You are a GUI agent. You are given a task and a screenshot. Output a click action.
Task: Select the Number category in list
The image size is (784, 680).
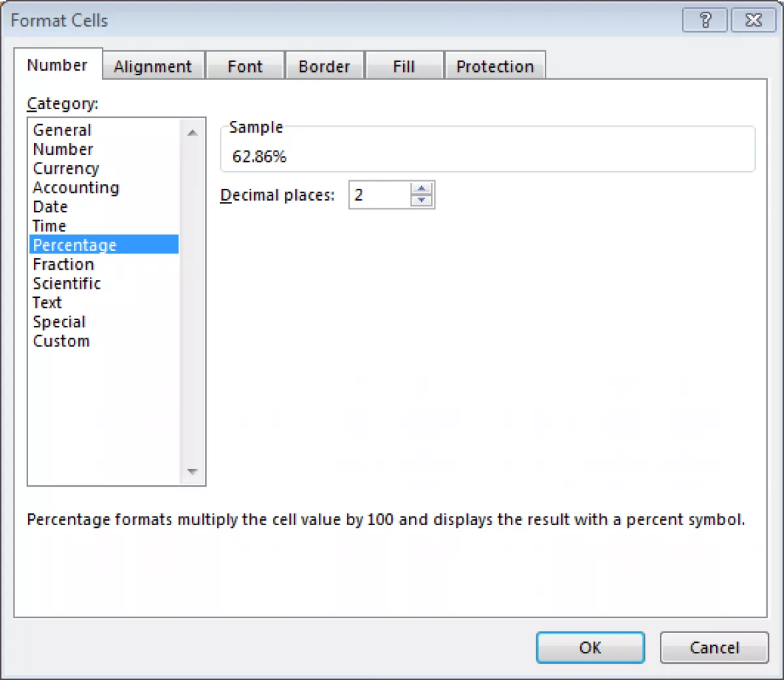(x=104, y=149)
